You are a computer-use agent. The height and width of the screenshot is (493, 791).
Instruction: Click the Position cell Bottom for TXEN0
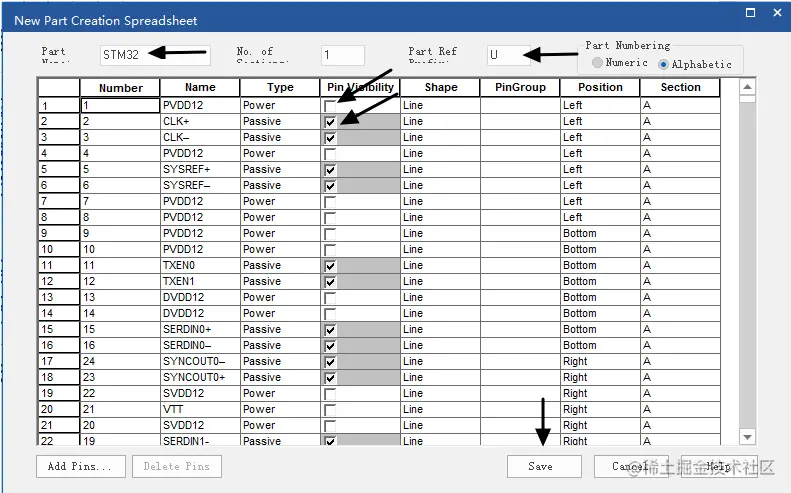[x=600, y=265]
